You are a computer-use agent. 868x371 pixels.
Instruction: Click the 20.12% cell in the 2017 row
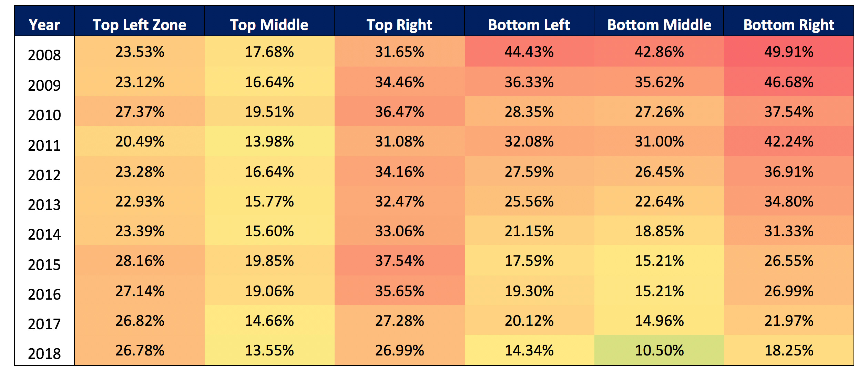pos(529,321)
